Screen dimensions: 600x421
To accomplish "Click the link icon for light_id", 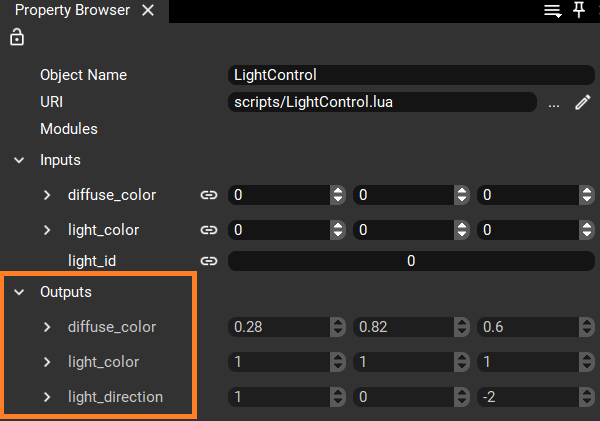I will tap(209, 261).
